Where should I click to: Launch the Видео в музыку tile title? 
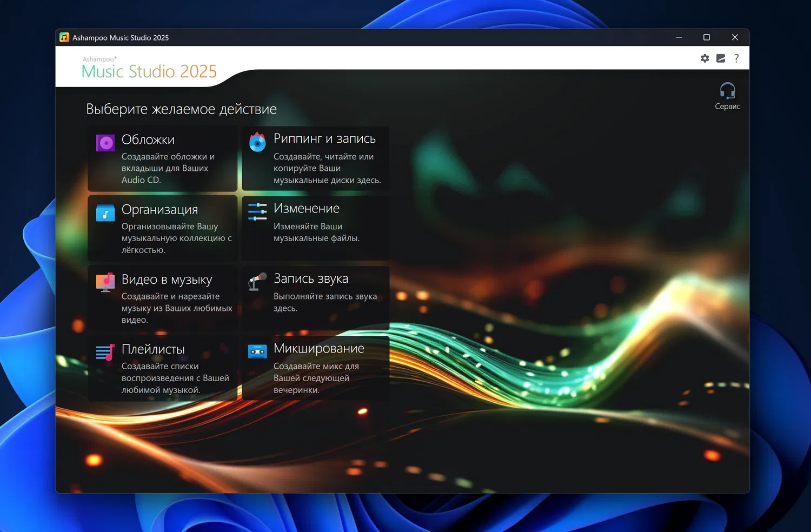(167, 280)
